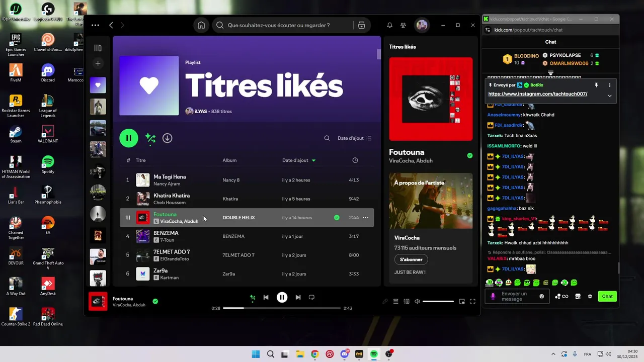Click the Spotify search input field
The width and height of the screenshot is (644, 362).
click(x=282, y=25)
